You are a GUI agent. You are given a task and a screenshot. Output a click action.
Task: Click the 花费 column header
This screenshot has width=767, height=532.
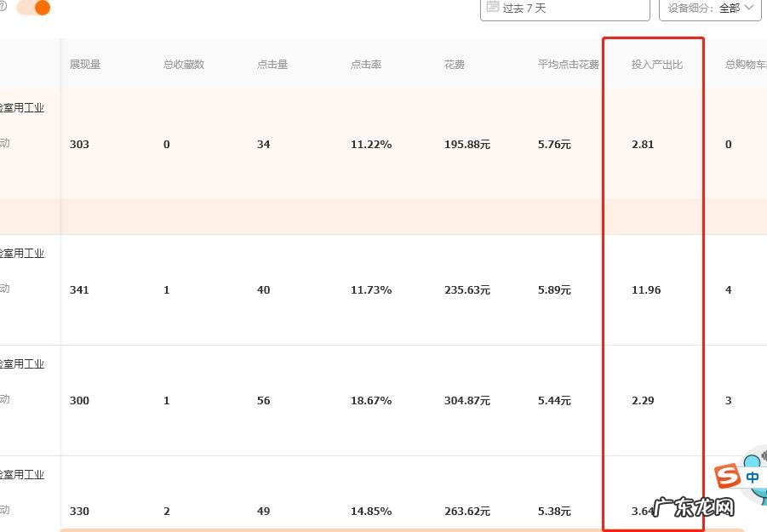[455, 65]
